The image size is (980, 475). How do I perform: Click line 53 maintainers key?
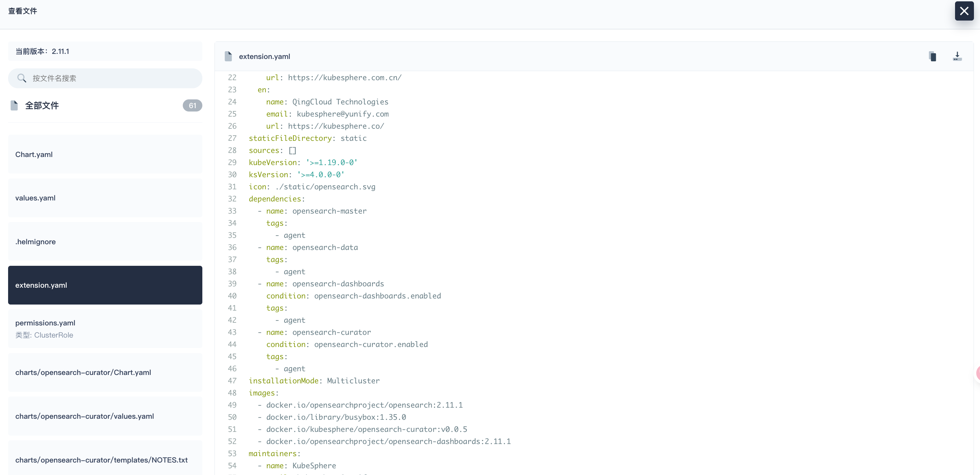point(274,454)
